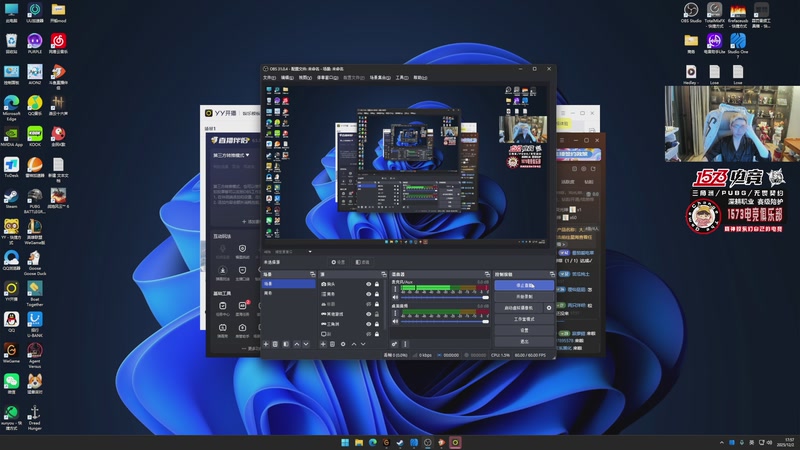Unlock the first source with camera icon
800x450 pixels.
[377, 284]
